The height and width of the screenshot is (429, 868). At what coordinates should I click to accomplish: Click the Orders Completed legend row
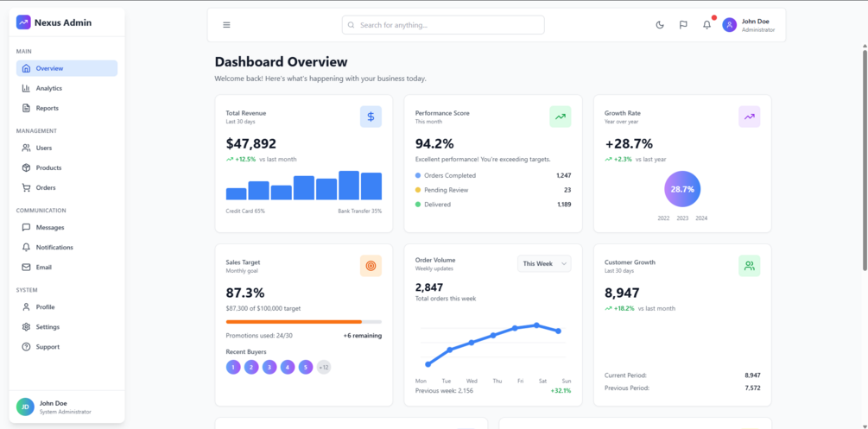coord(492,175)
